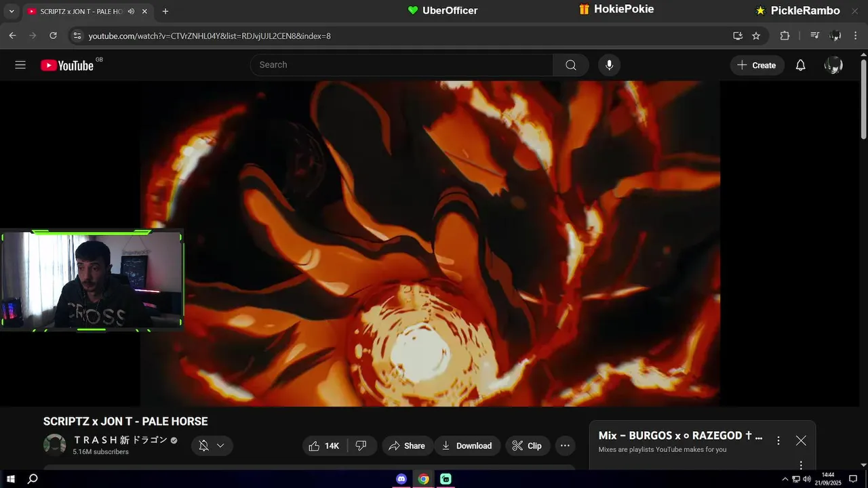Open Chrome three-dot menu

[x=856, y=36]
